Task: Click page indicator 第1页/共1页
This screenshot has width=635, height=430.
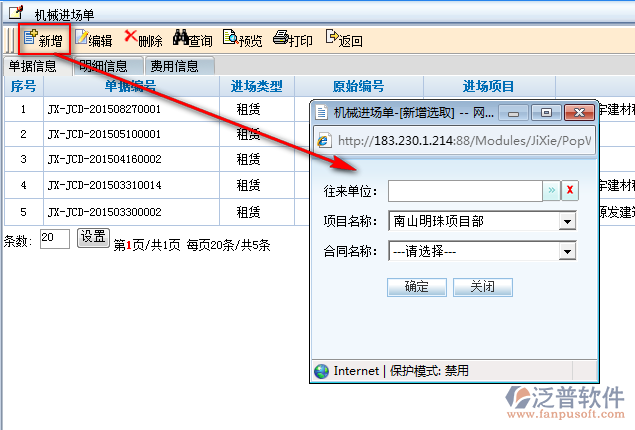Action: (x=147, y=245)
